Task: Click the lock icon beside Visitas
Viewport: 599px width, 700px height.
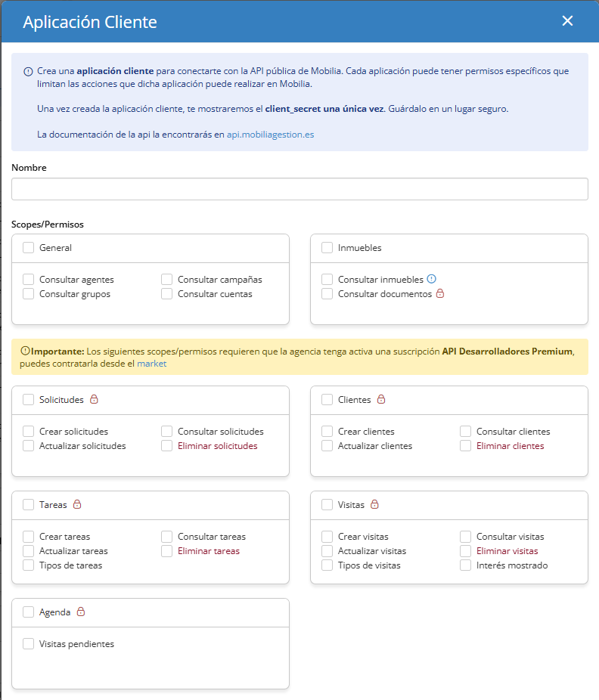Action: coord(375,504)
